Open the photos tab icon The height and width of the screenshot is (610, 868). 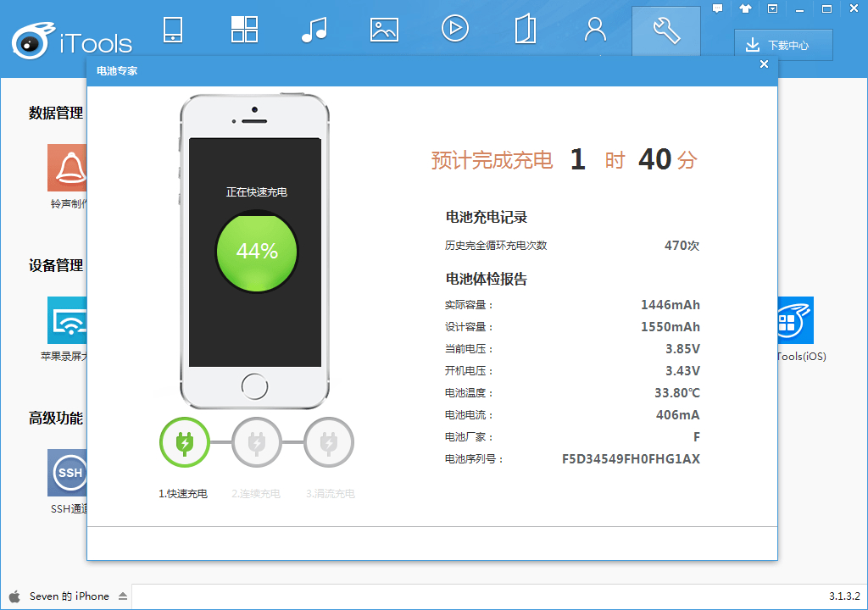click(384, 30)
